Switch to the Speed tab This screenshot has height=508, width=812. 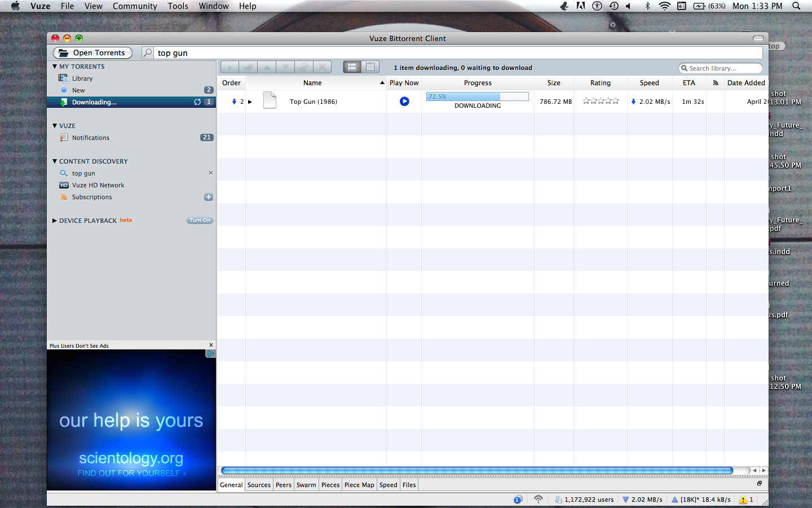389,485
